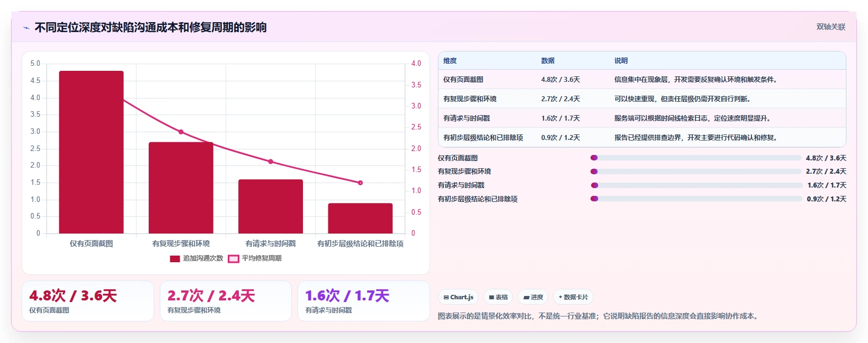The height and width of the screenshot is (343, 868).
Task: Select the 数据卡片 chip
Action: [573, 297]
